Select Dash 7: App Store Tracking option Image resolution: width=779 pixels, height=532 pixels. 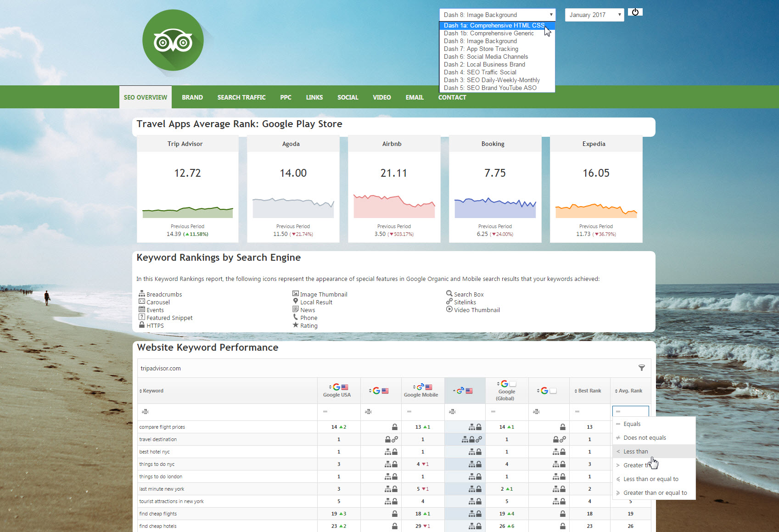tap(481, 49)
